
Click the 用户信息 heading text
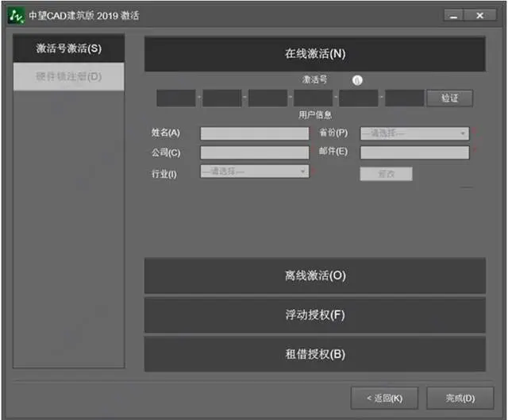pyautogui.click(x=315, y=114)
